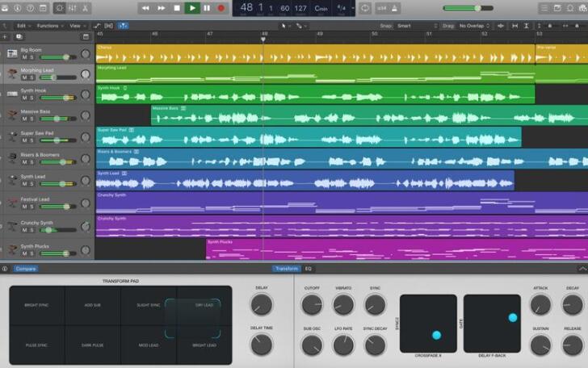This screenshot has width=588, height=368.
Task: Open the secondary Command-click tool menu
Action: coord(300,26)
